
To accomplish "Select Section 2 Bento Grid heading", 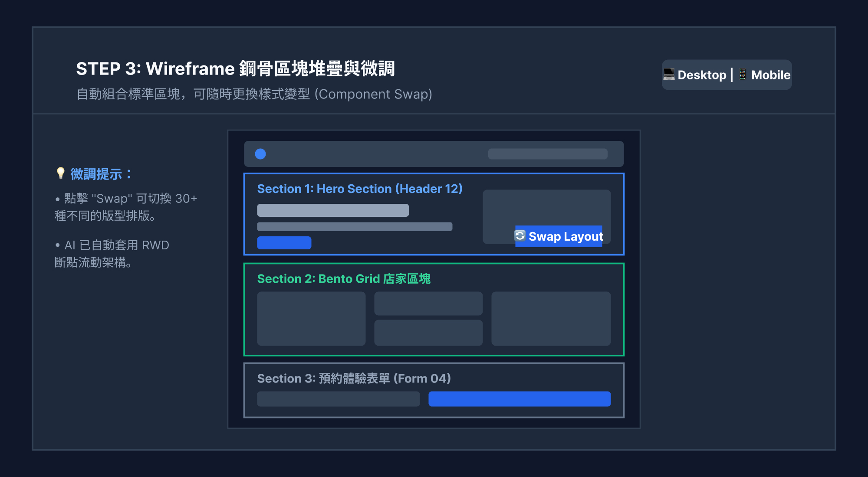I will pos(344,278).
